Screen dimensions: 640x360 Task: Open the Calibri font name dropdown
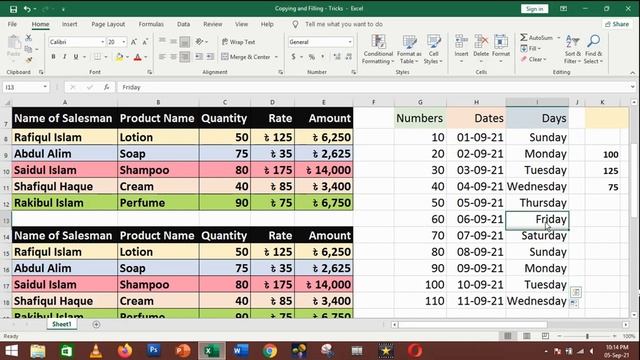point(102,42)
